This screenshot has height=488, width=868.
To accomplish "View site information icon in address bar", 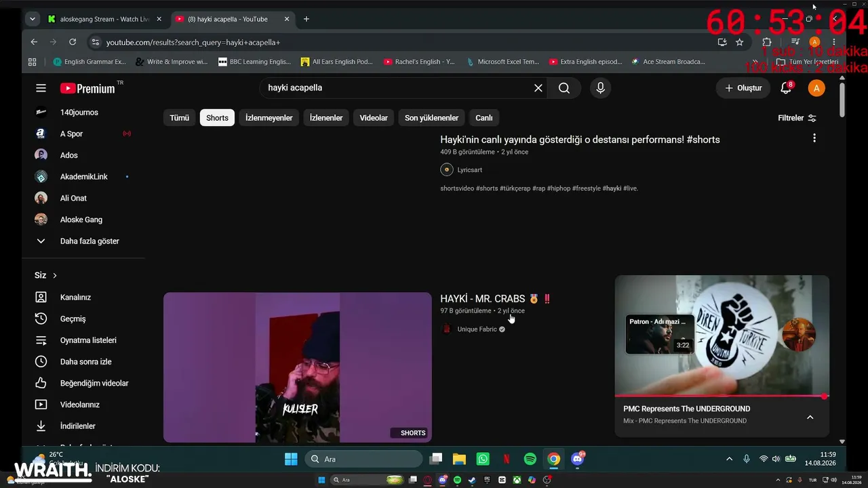I will click(x=95, y=42).
